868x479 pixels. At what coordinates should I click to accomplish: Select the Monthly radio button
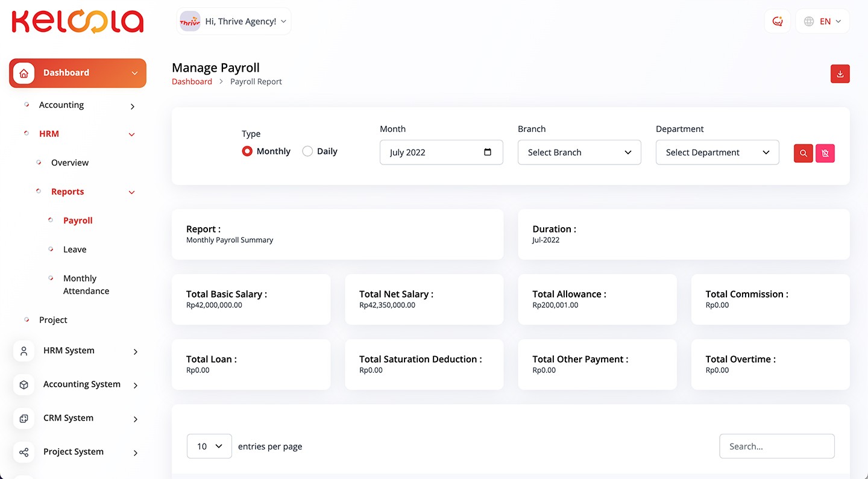coord(247,151)
